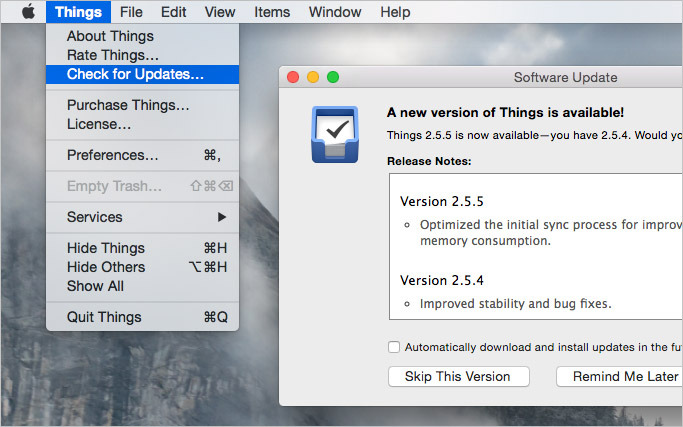Open the Items menu
Viewport: 683px width, 427px height.
click(x=272, y=12)
